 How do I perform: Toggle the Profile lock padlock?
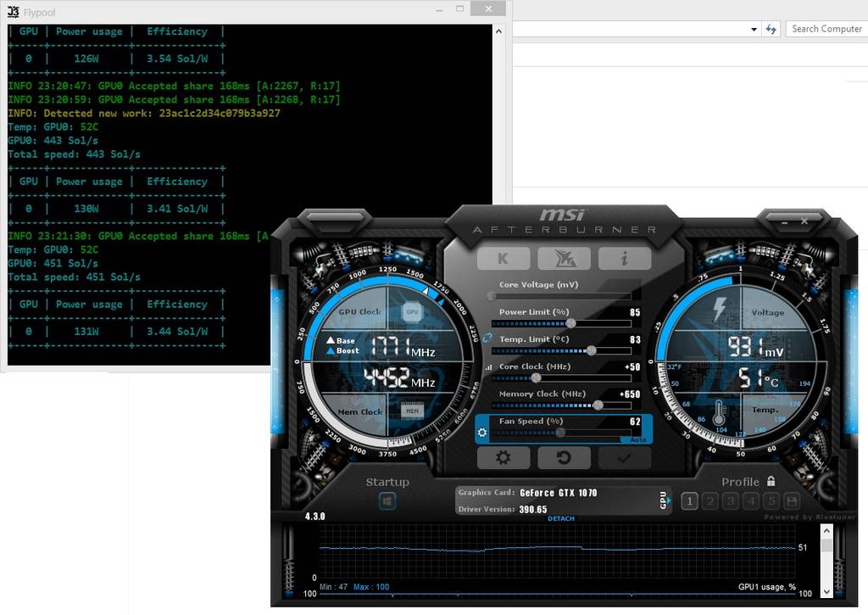point(771,481)
